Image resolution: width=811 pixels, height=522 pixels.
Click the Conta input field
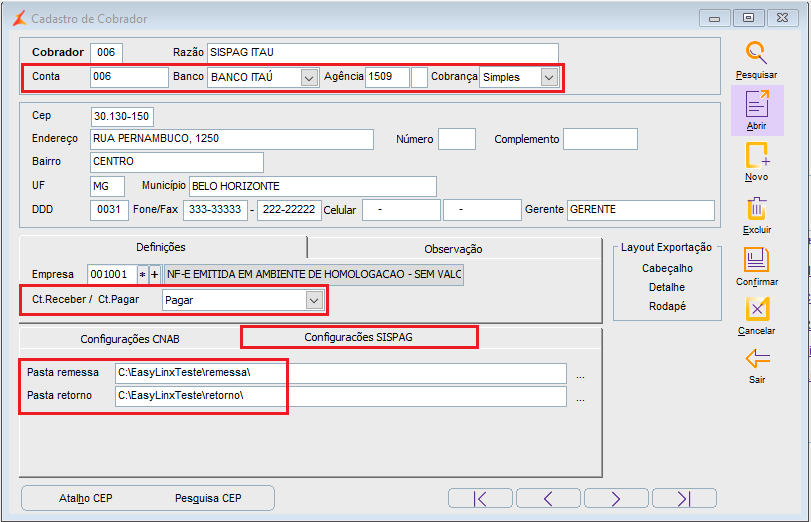point(129,77)
